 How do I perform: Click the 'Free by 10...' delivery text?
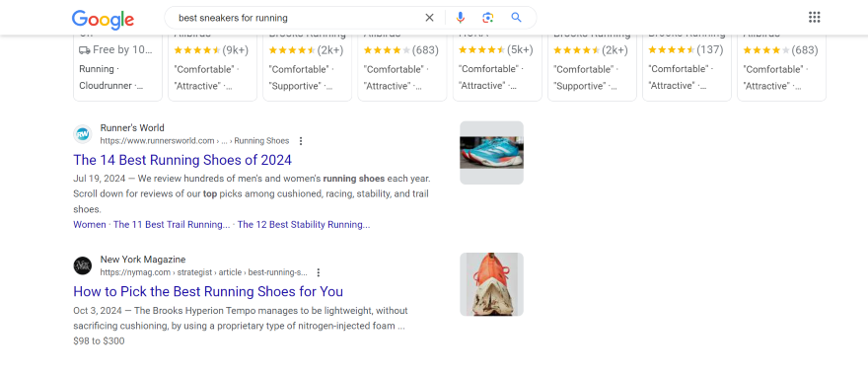click(122, 50)
